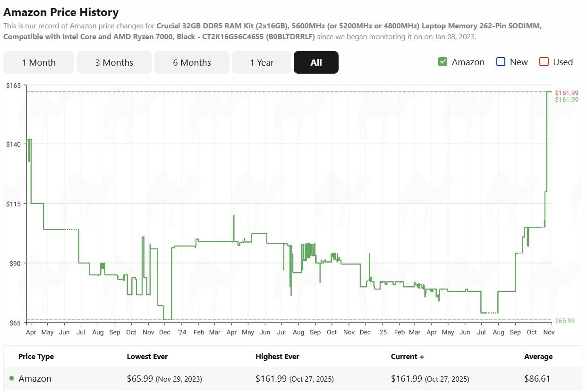Click the green dot beside Amazon row

(x=12, y=378)
